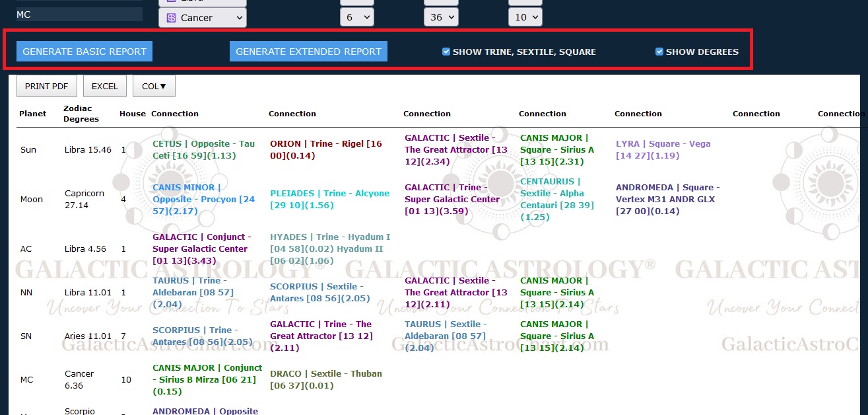Viewport: 868px width, 415px height.
Task: Export the table with Excel button
Action: coord(104,87)
